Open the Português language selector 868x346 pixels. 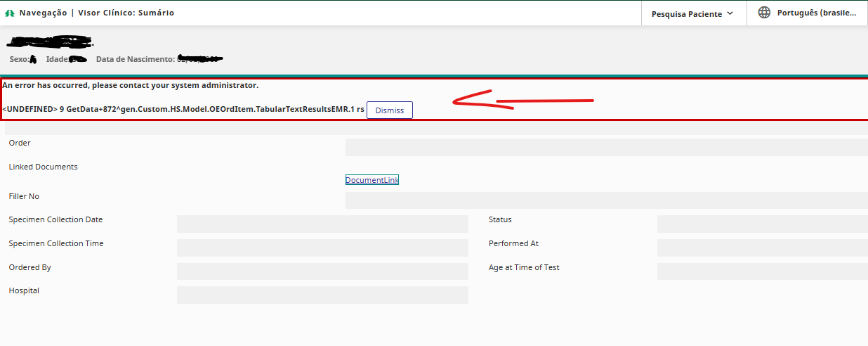[x=816, y=13]
